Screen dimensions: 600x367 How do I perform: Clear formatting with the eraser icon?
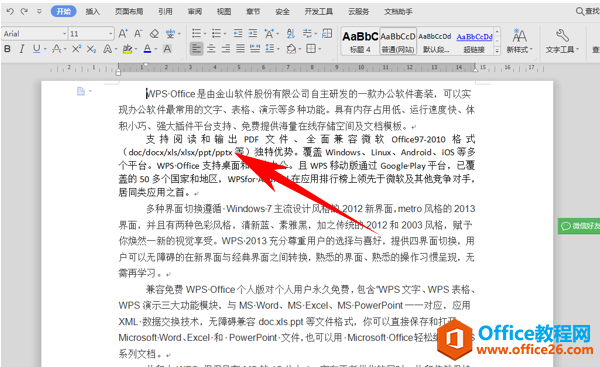154,34
